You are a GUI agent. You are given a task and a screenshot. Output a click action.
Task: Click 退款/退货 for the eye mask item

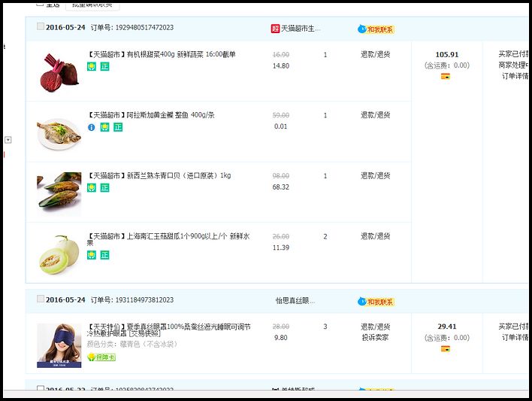click(375, 327)
